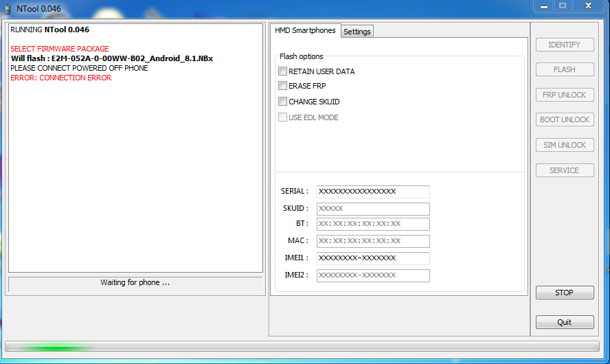The height and width of the screenshot is (364, 610).
Task: Click into the SERIAL input field
Action: (373, 192)
